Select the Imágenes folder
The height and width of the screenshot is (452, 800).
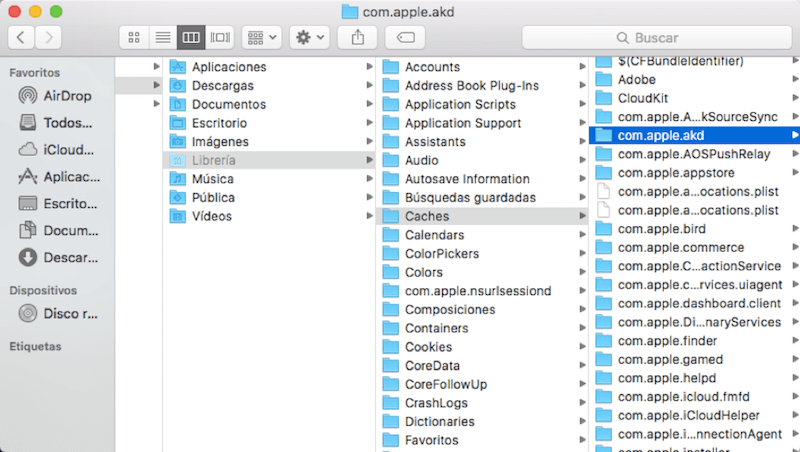(269, 142)
